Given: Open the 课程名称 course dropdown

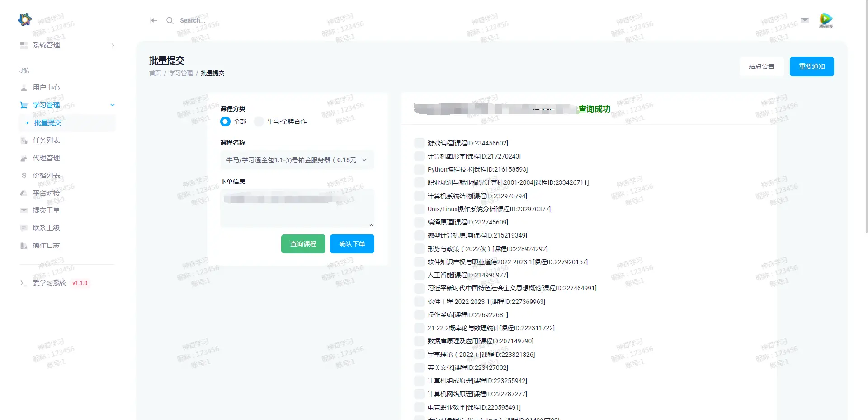Looking at the screenshot, I should click(x=297, y=160).
